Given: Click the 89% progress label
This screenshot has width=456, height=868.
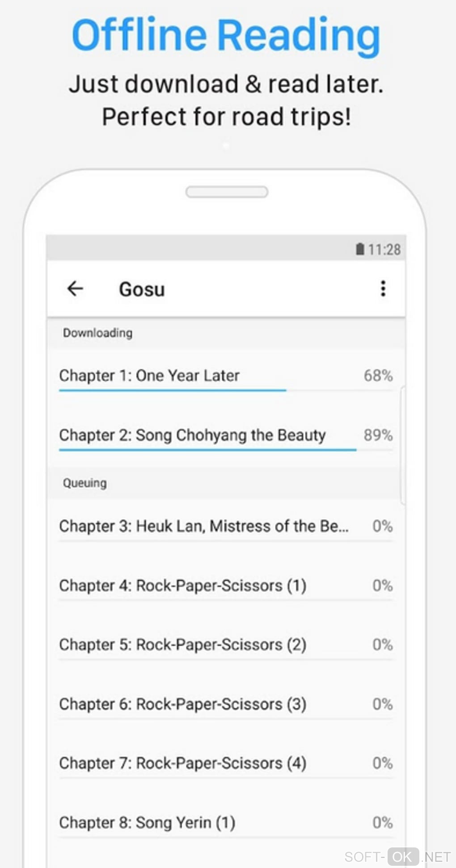Looking at the screenshot, I should click(x=378, y=435).
